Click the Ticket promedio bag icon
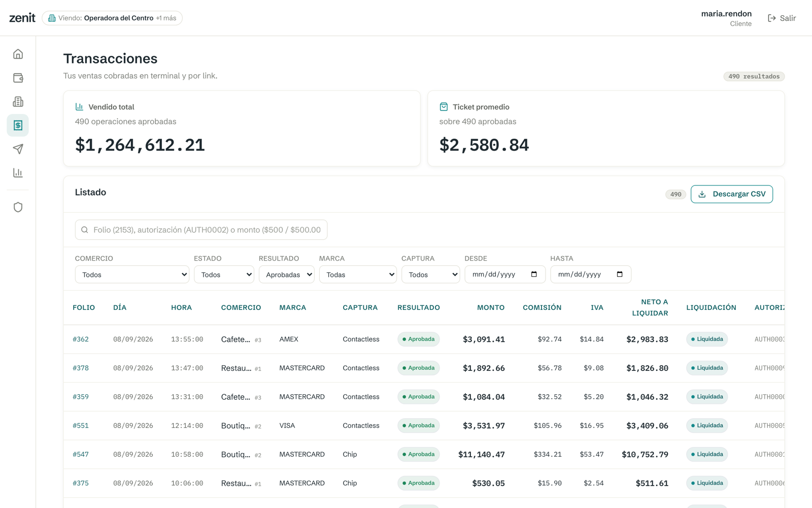 (444, 107)
